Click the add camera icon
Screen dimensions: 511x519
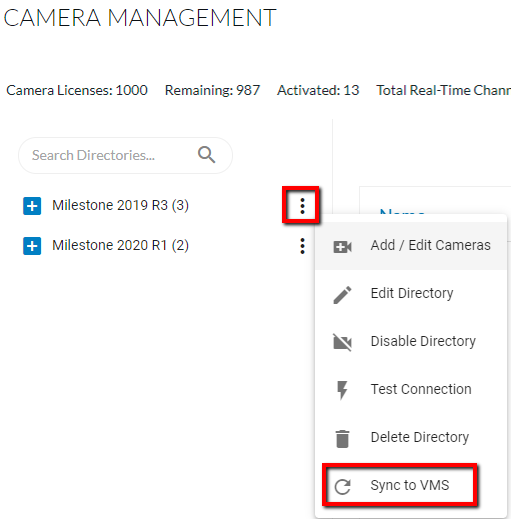click(342, 247)
